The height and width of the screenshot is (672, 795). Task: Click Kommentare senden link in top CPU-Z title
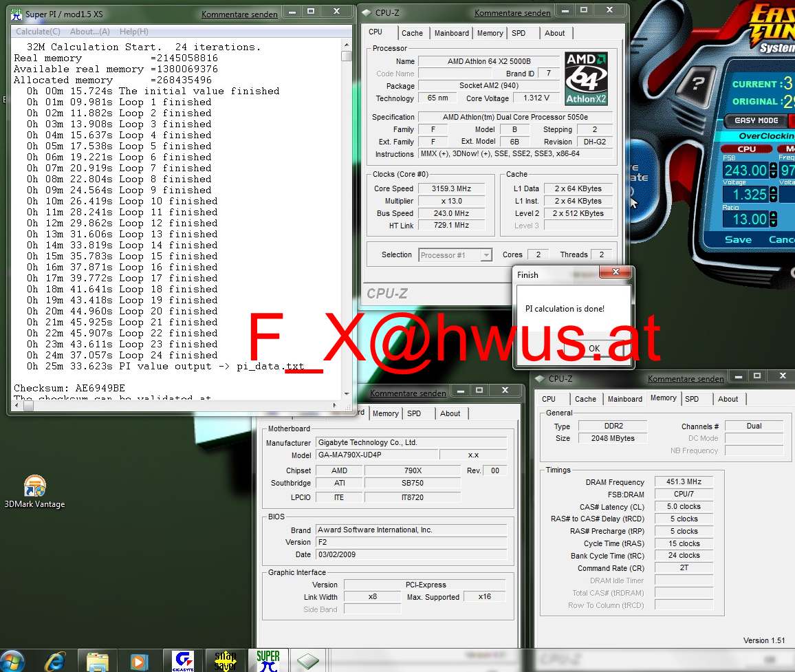[x=512, y=12]
